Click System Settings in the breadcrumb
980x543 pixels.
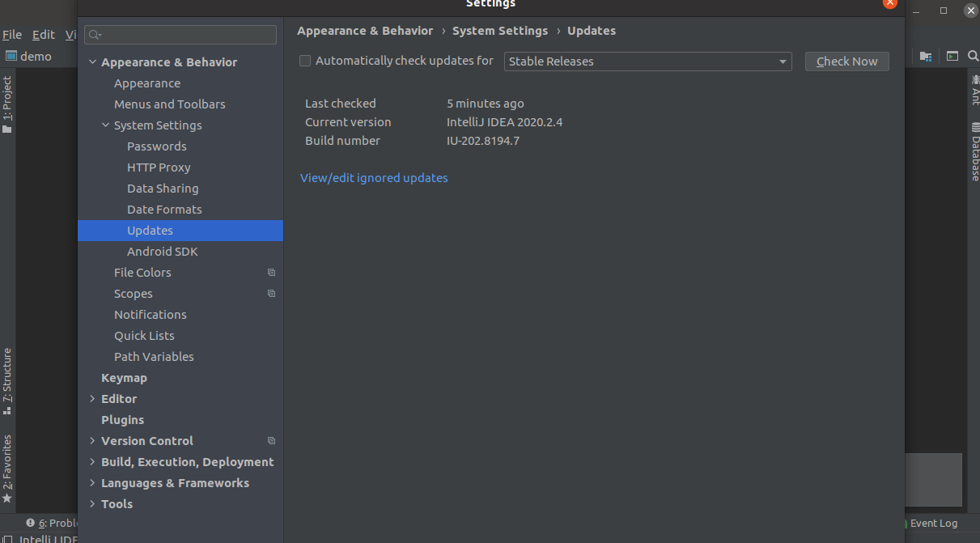(x=500, y=31)
